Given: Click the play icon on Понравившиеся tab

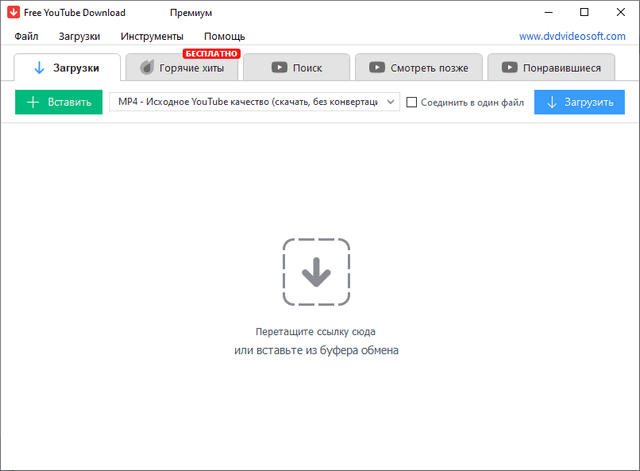Looking at the screenshot, I should [x=510, y=68].
